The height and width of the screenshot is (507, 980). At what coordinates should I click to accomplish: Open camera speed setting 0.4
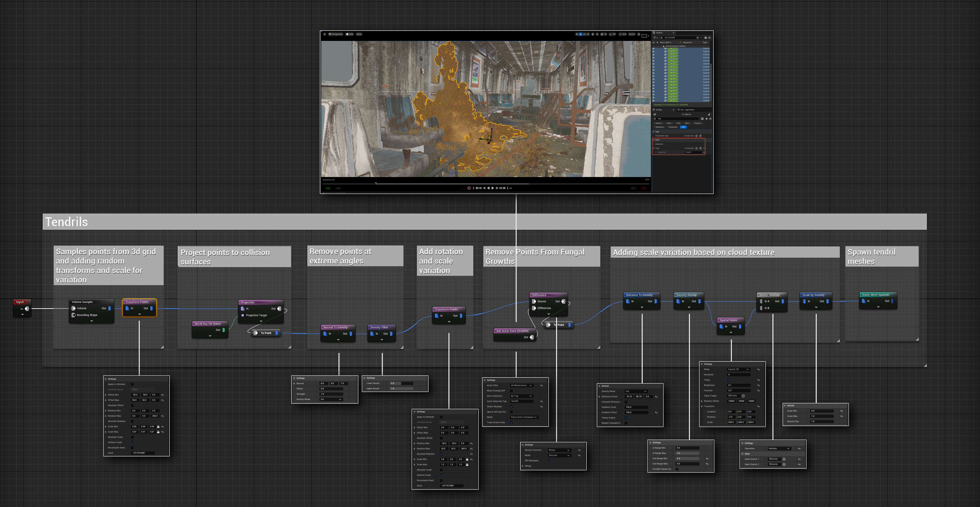click(x=632, y=34)
